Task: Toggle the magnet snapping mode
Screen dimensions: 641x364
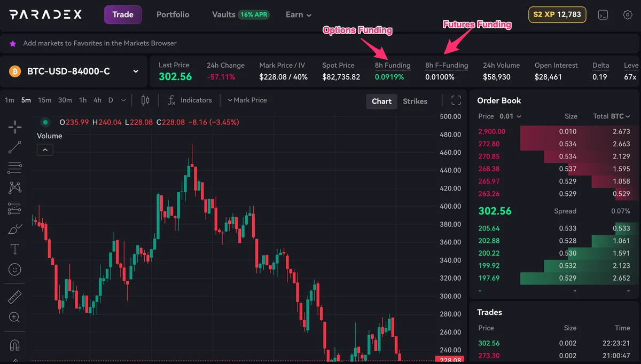Action: [x=15, y=345]
